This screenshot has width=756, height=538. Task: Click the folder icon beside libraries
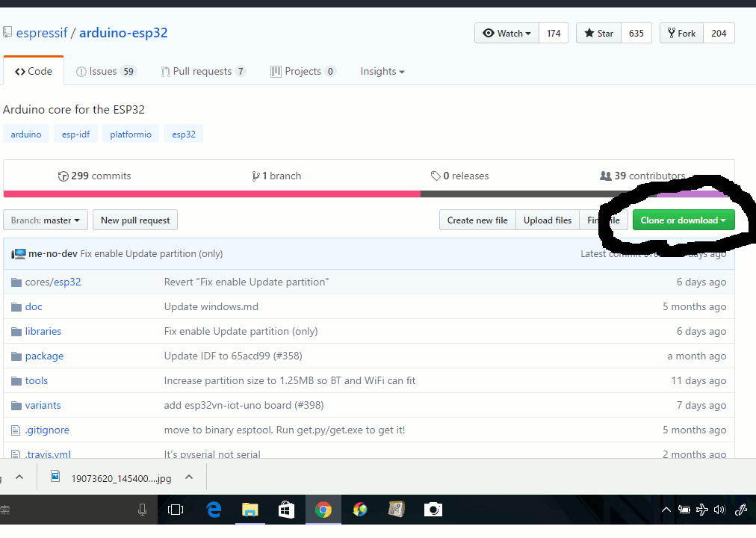[x=16, y=332]
